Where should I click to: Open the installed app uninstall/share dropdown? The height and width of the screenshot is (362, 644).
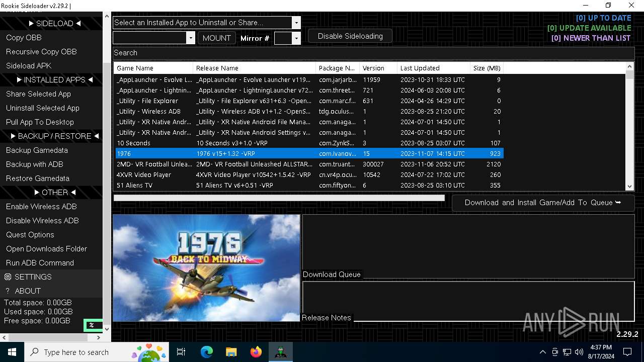click(x=296, y=23)
